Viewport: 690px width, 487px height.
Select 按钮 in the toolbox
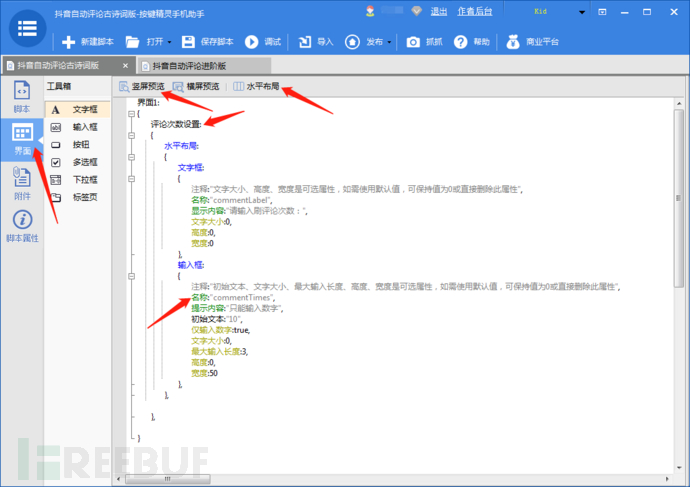[77, 145]
